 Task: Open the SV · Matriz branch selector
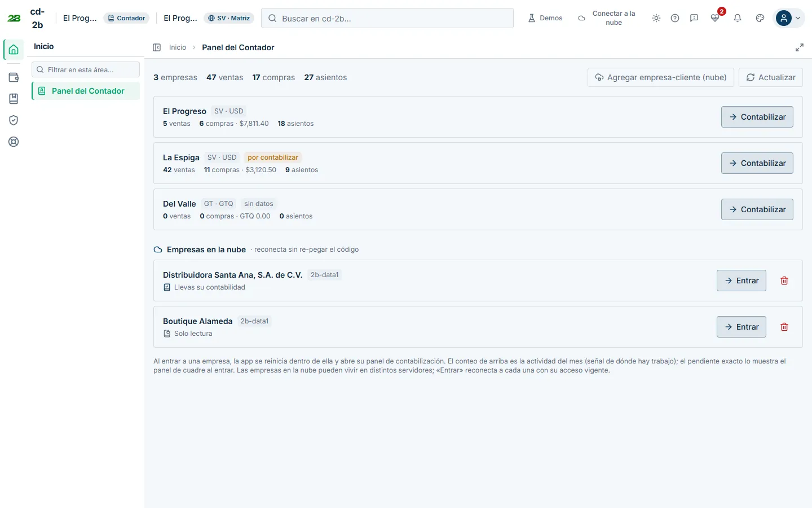coord(229,18)
